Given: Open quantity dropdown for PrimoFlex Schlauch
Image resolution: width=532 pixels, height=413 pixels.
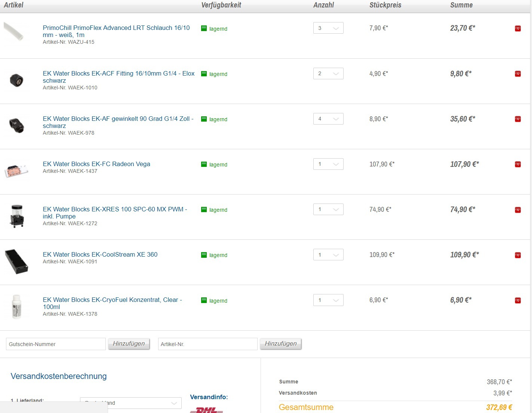Looking at the screenshot, I should click(x=328, y=28).
